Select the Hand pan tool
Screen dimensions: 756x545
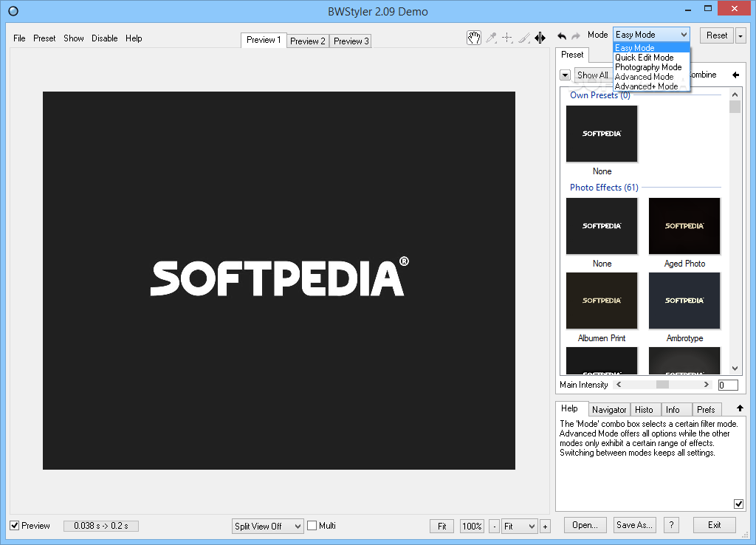(474, 38)
